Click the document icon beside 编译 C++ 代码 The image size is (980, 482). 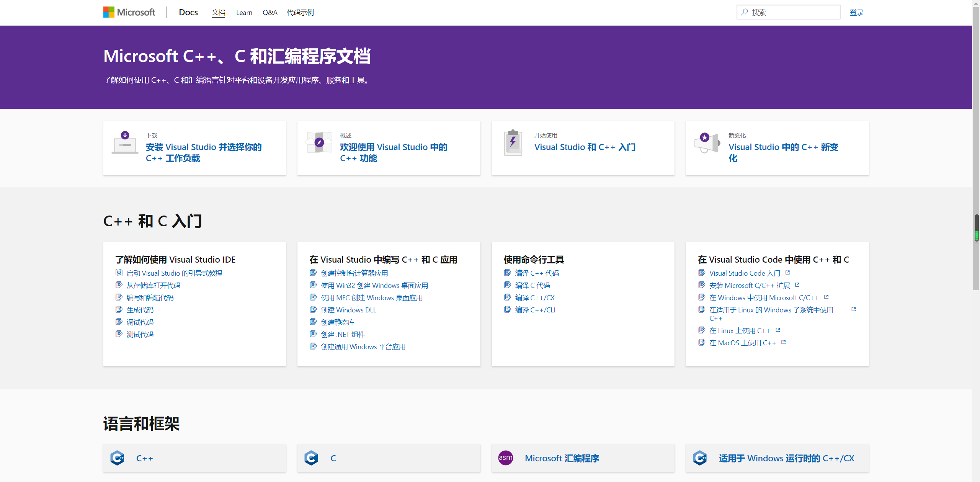pyautogui.click(x=508, y=273)
